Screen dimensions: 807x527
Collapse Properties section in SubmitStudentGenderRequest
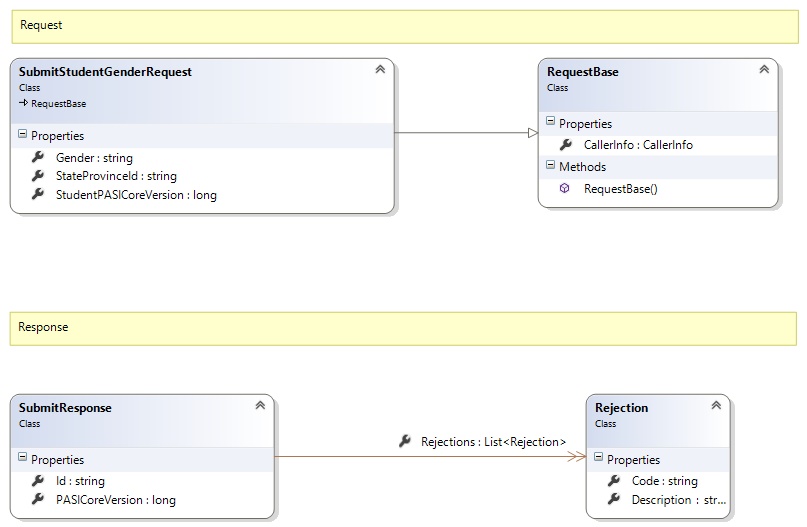(x=23, y=135)
